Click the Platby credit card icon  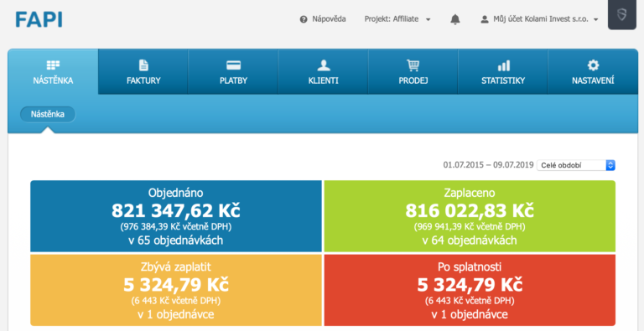233,65
